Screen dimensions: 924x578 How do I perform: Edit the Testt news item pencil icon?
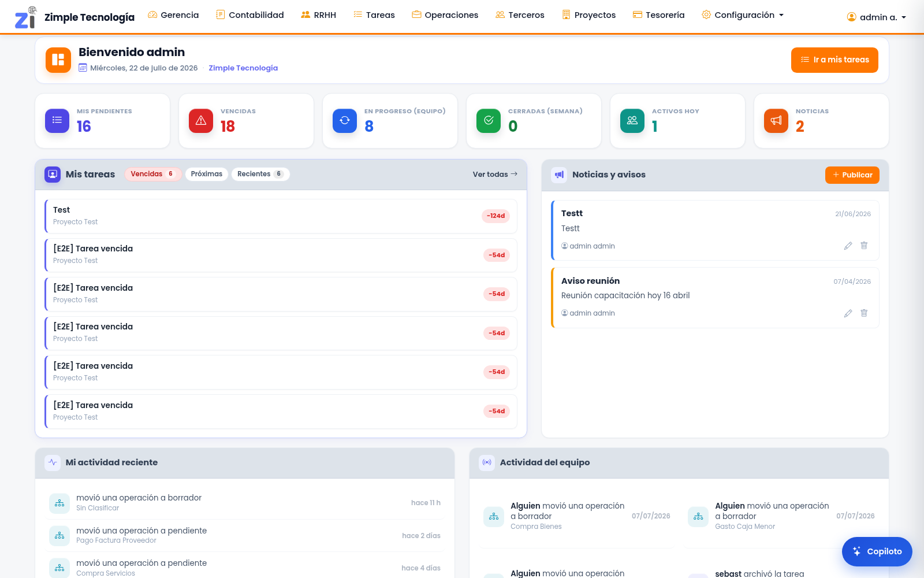click(x=848, y=246)
